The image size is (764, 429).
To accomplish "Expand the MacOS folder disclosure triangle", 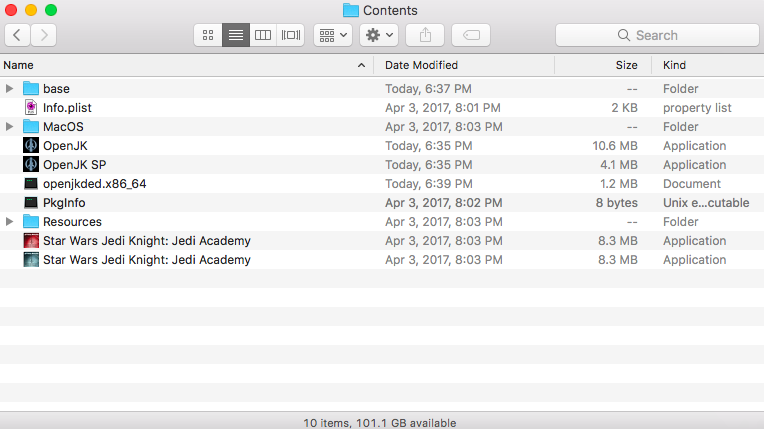I will (9, 127).
